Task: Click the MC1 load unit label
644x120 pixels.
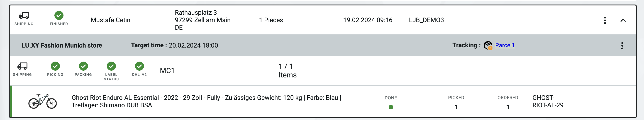Action: [167, 71]
